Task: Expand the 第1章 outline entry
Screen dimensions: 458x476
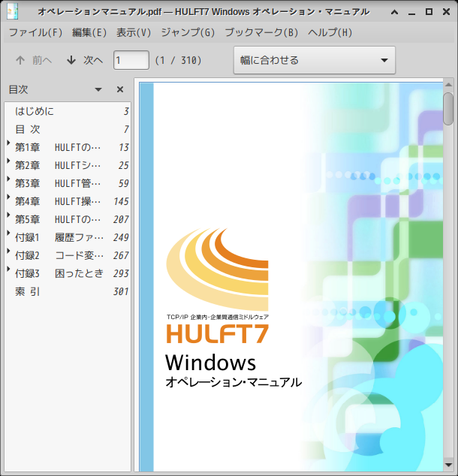Action: click(9, 143)
